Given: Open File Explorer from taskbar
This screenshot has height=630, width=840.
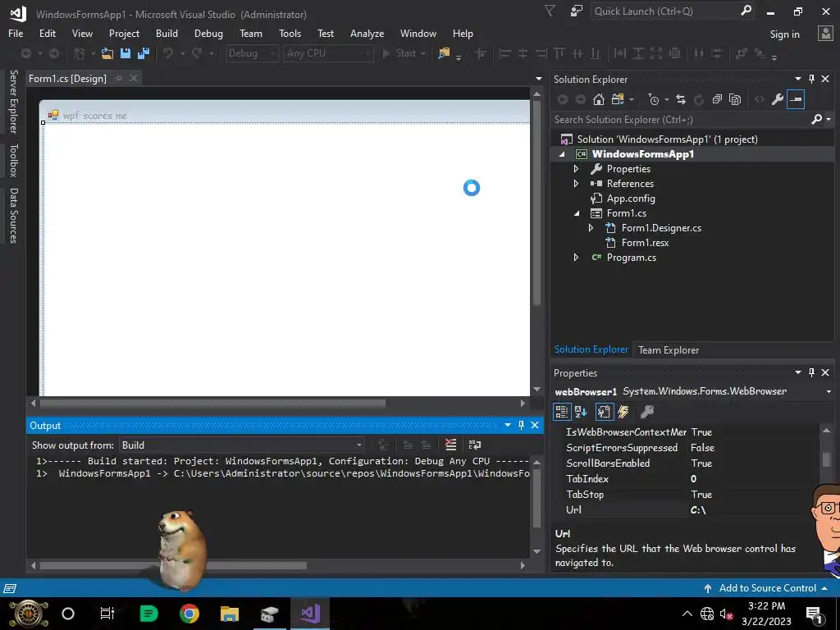Looking at the screenshot, I should tap(230, 614).
